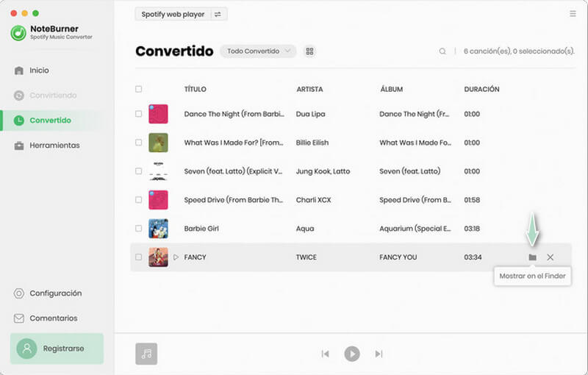Click the Convertido clock icon in sidebar
Screen dimensions: 588x375
(x=19, y=121)
